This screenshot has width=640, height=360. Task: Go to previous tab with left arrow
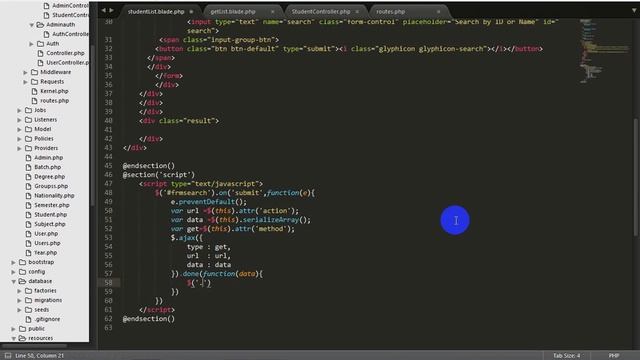pyautogui.click(x=104, y=10)
